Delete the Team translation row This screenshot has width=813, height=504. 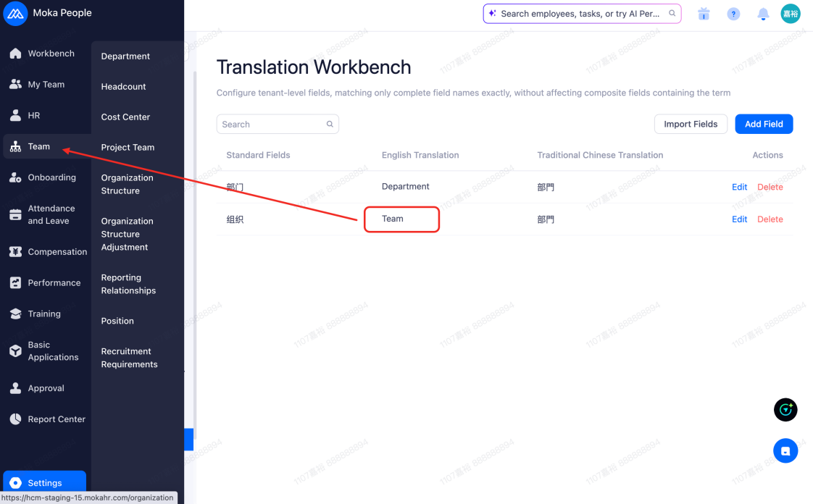tap(770, 219)
